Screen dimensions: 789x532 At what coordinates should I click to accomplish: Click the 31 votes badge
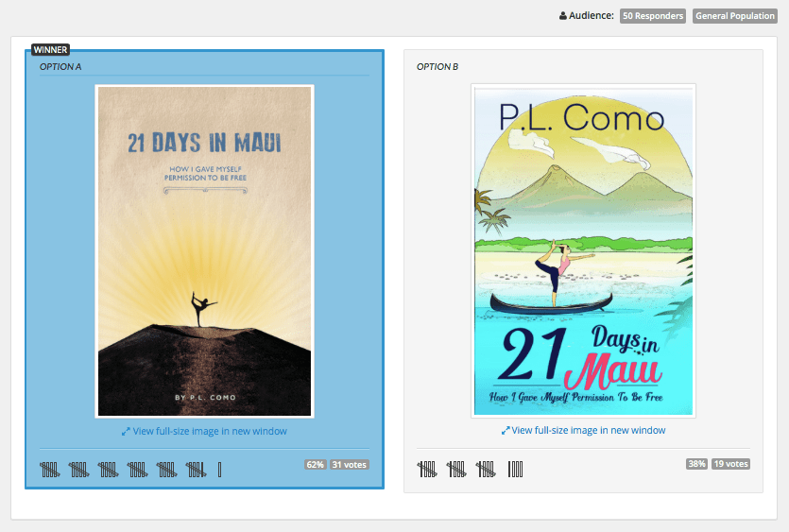click(x=349, y=465)
